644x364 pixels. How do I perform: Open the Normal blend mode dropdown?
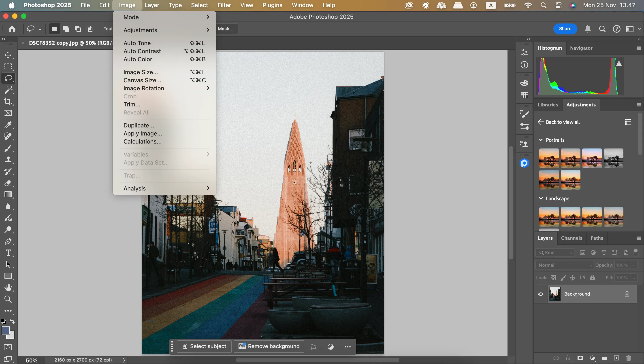point(564,265)
